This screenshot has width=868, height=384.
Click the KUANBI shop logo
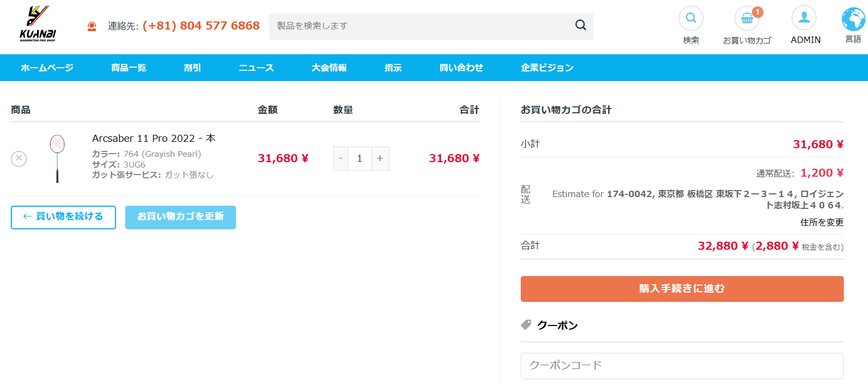pos(38,24)
